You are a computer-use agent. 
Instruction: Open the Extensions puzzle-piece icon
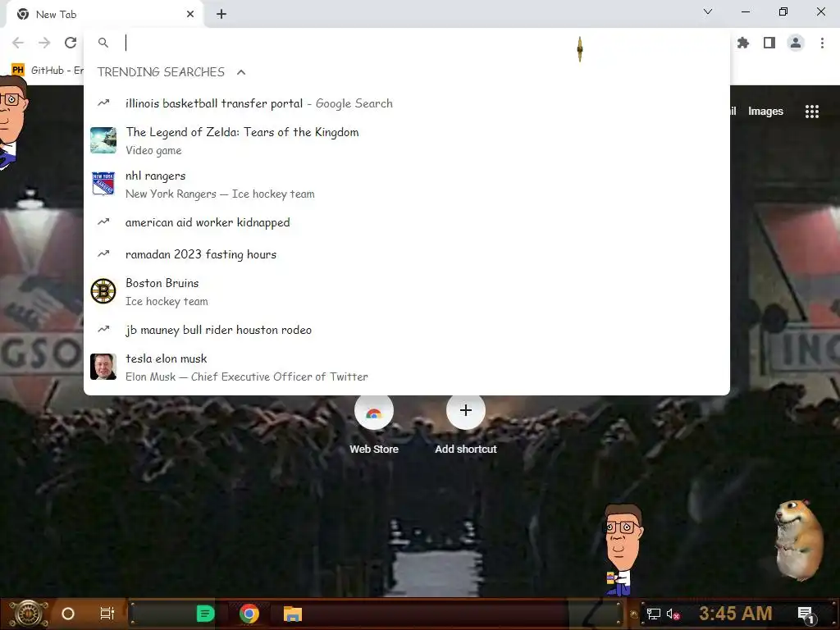click(x=743, y=43)
